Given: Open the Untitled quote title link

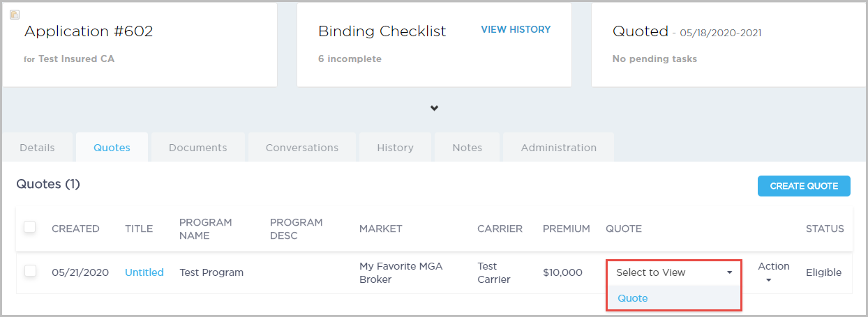Looking at the screenshot, I should [x=144, y=272].
